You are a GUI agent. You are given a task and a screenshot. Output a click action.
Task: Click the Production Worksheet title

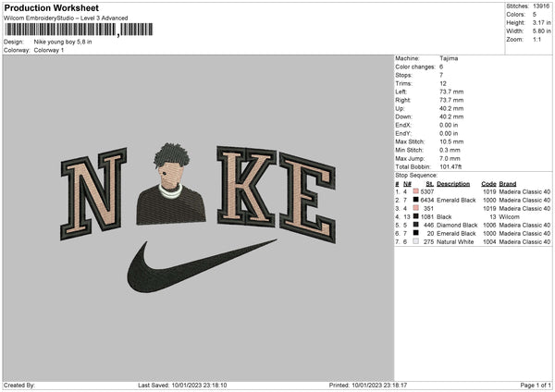point(51,7)
